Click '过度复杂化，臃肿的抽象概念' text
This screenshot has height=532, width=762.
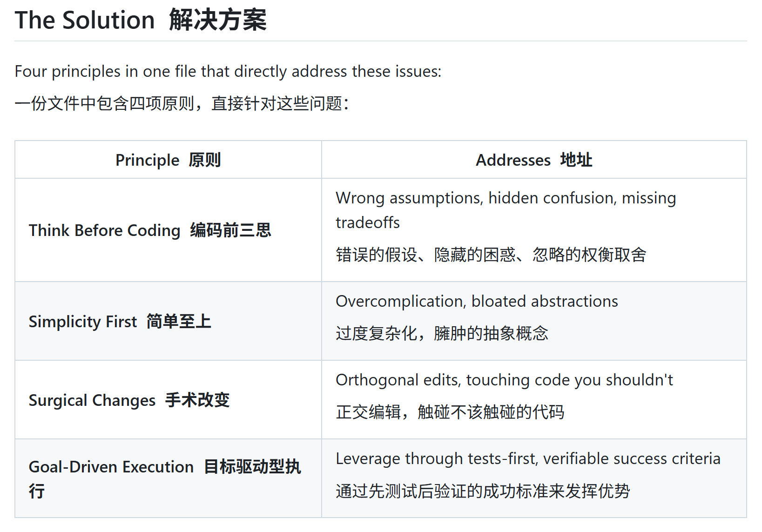click(442, 333)
